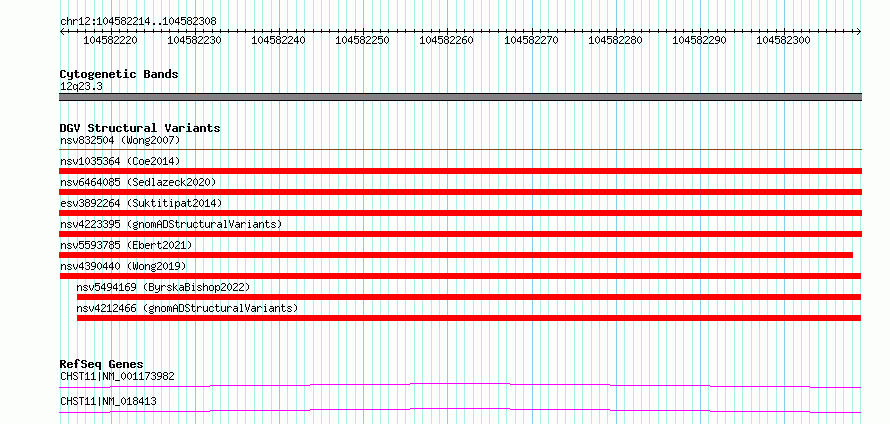
Task: Click the red bar for nsv6464085
Action: coord(461,192)
